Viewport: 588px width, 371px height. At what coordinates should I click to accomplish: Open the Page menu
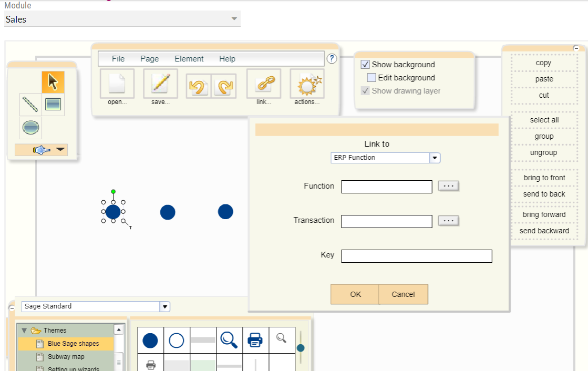[x=149, y=58]
